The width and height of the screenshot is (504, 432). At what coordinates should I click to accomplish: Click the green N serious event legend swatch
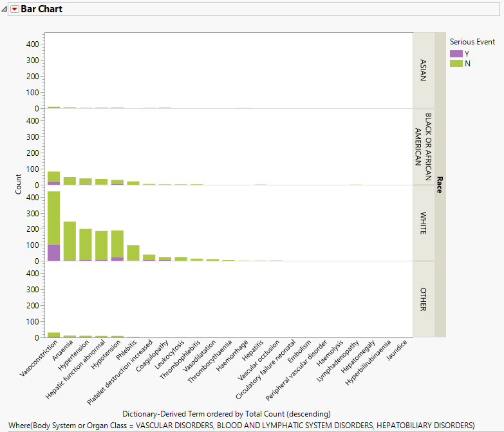(x=456, y=63)
